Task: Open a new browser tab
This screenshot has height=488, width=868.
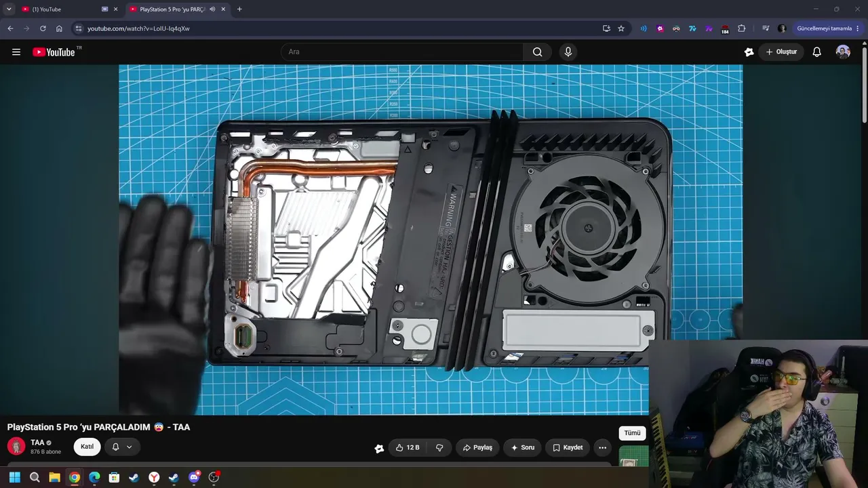Action: (239, 9)
